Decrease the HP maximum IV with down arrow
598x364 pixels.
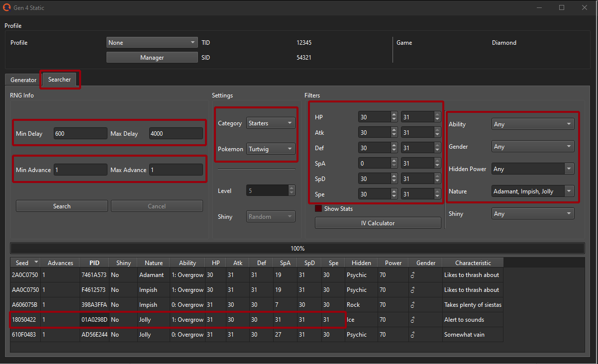tap(437, 120)
